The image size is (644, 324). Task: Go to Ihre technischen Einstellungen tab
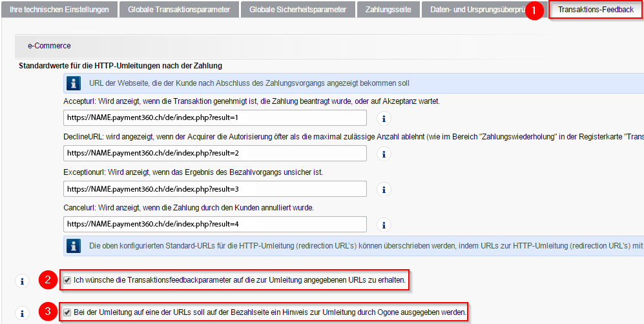coord(59,10)
